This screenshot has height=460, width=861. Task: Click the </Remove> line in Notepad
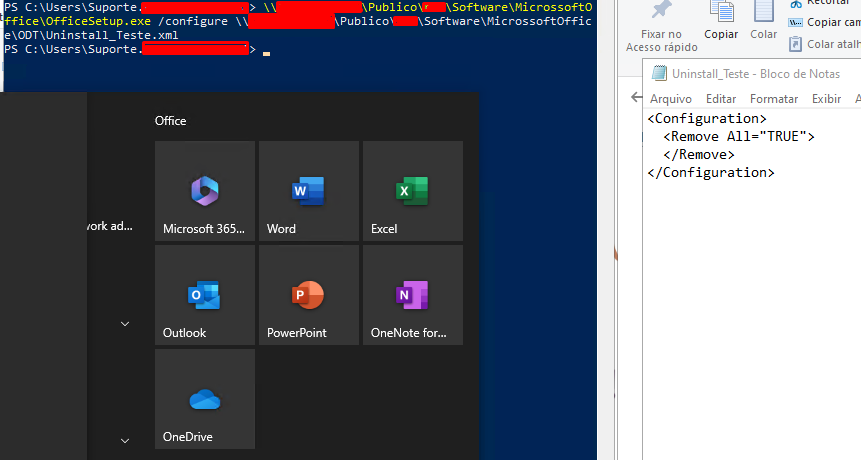coord(698,155)
